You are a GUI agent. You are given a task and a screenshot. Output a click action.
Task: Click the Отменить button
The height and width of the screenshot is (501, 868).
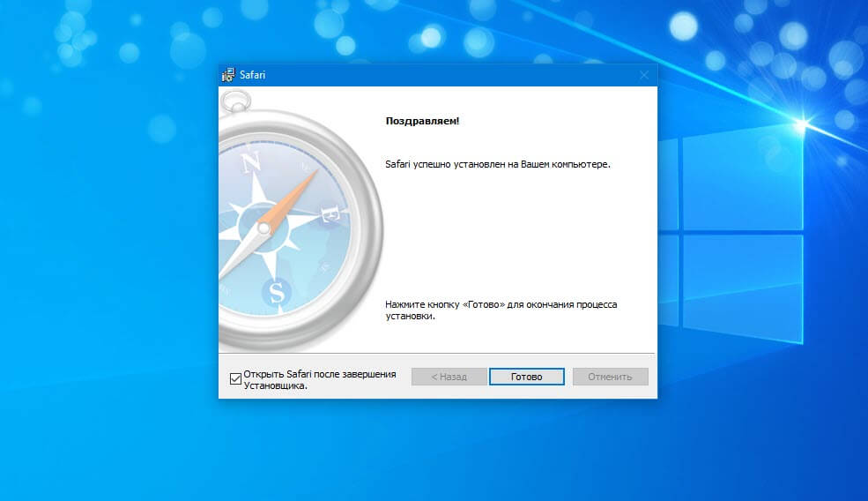tap(610, 377)
